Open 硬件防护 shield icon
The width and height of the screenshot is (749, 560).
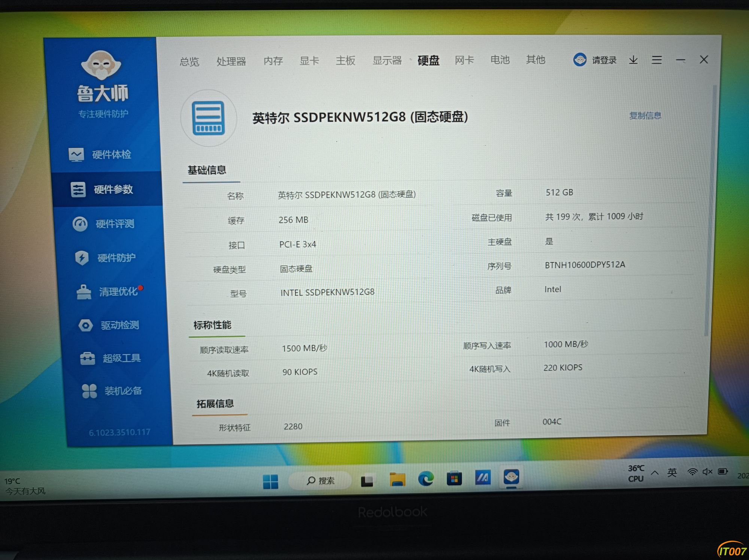[x=82, y=258]
